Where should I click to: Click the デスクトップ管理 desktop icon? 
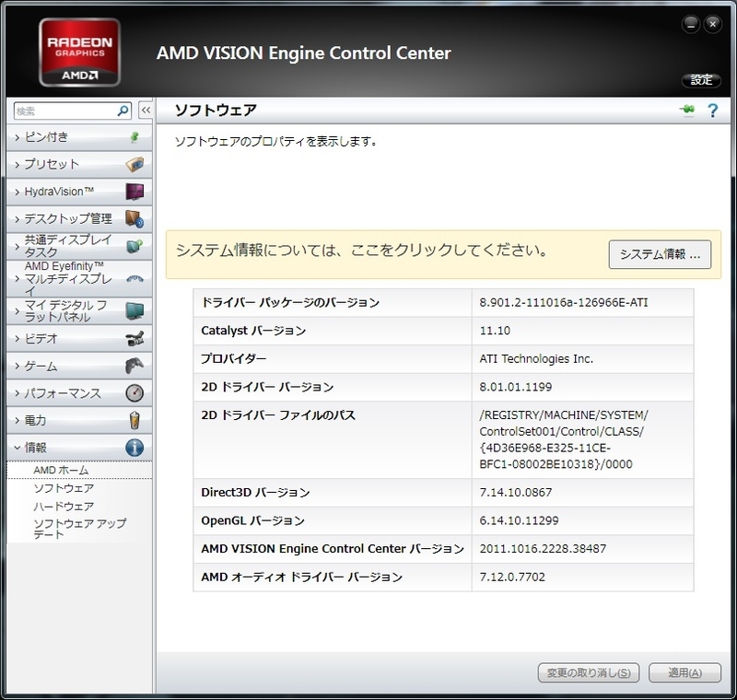(x=135, y=219)
